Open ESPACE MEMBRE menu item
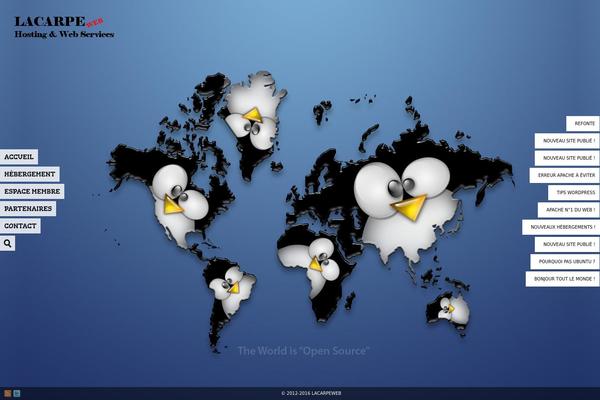The image size is (600, 400). tap(32, 191)
